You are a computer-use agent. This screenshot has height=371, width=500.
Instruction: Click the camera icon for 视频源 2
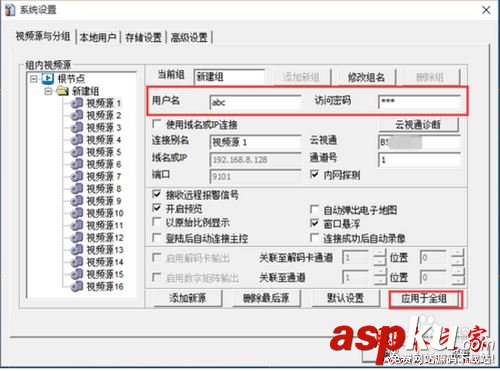(x=77, y=115)
